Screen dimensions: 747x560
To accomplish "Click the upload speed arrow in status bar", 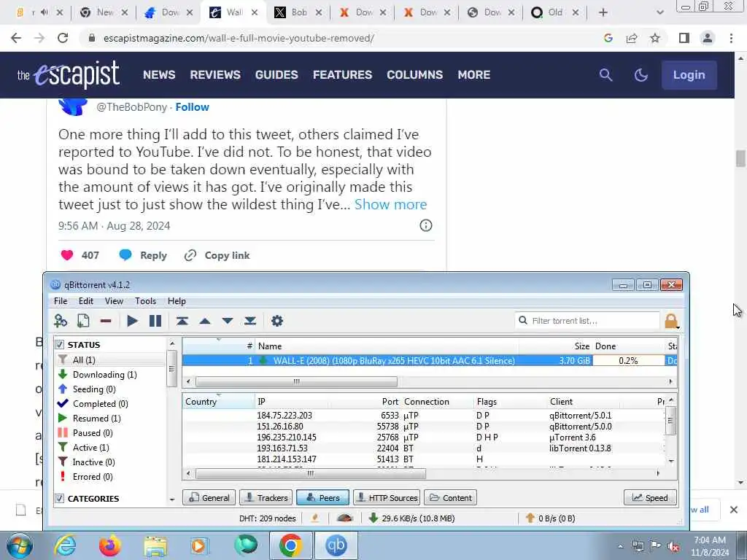I will pyautogui.click(x=530, y=518).
